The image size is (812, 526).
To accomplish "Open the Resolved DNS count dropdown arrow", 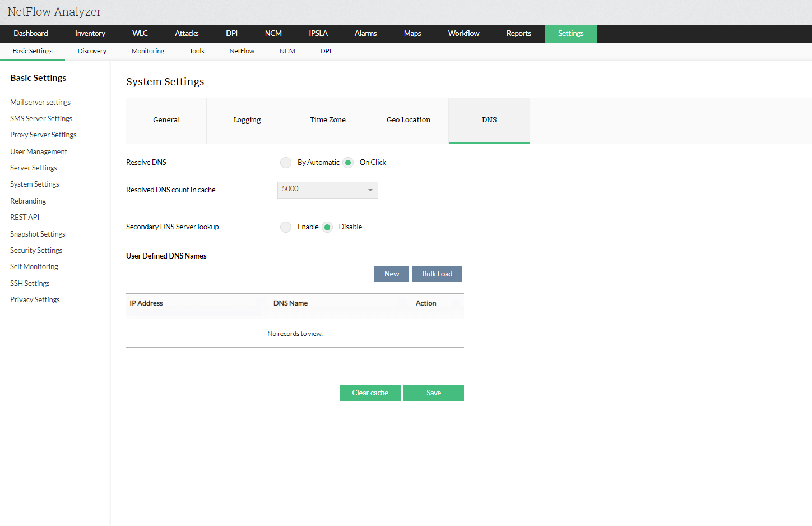I will pos(370,190).
